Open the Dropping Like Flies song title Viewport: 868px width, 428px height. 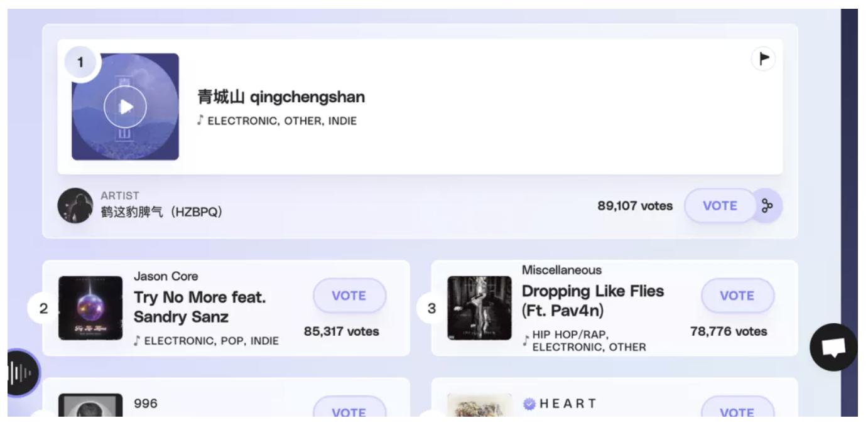(x=593, y=301)
